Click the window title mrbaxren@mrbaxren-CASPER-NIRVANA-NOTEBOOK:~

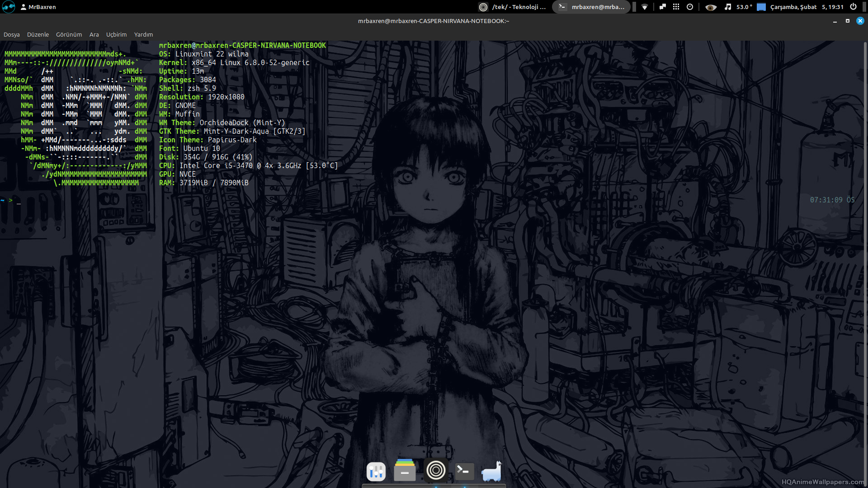(434, 21)
